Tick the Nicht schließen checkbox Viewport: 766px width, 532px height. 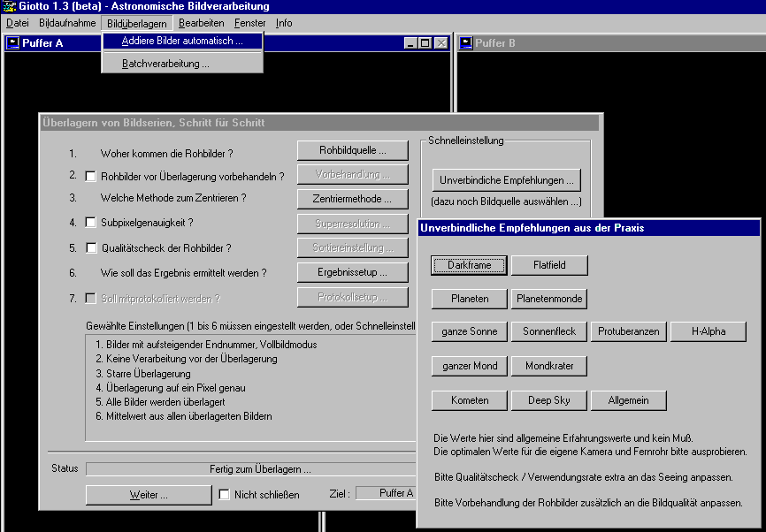coord(224,495)
